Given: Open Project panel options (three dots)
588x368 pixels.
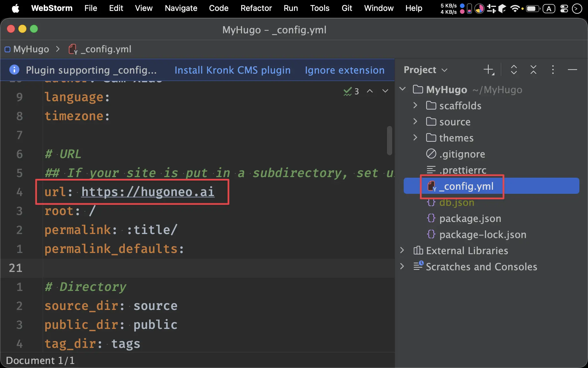Looking at the screenshot, I should 553,70.
